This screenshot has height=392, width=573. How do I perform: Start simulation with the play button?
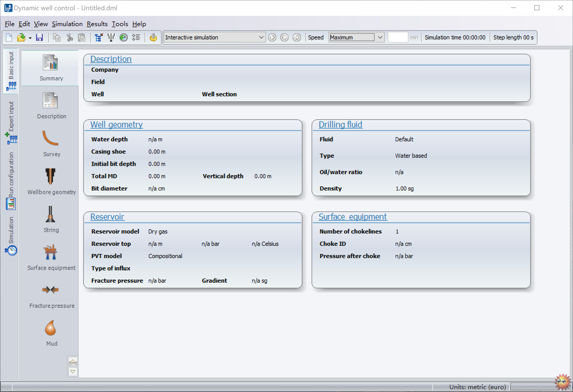272,38
